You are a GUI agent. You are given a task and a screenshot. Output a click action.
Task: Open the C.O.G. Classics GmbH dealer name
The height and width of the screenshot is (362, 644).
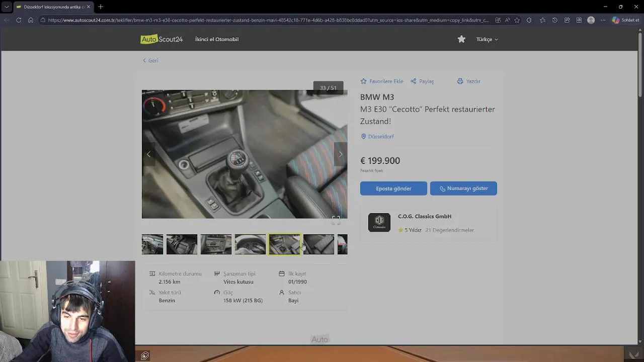tap(425, 216)
